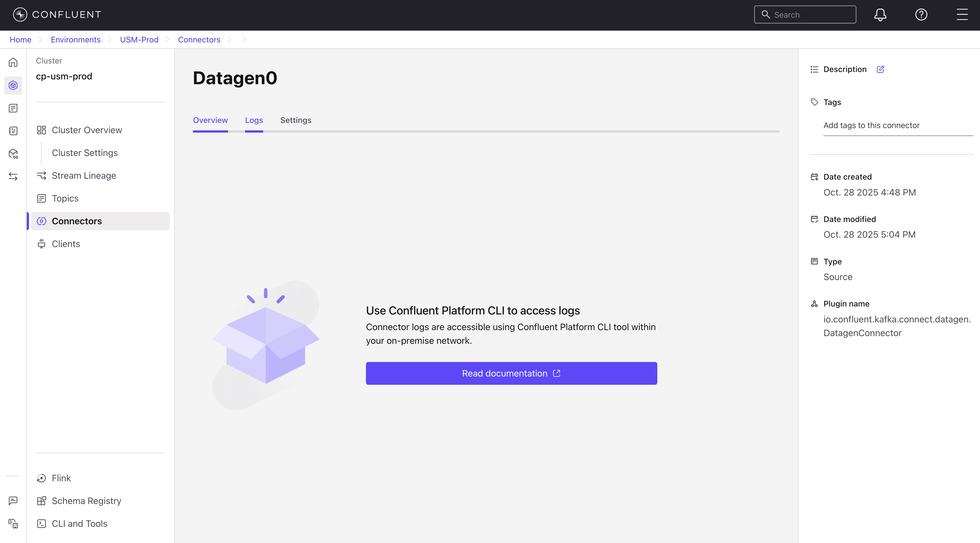
Task: Open Cluster Settings in the sidebar
Action: pyautogui.click(x=85, y=153)
